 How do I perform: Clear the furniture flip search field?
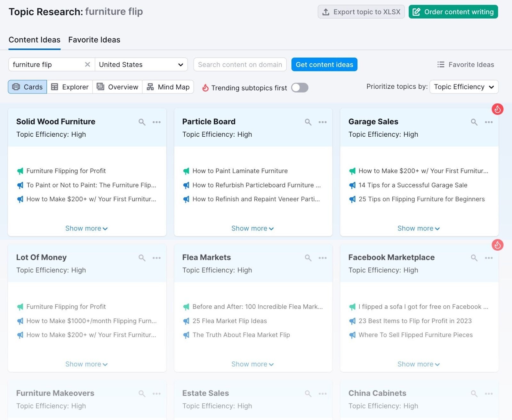coord(87,65)
